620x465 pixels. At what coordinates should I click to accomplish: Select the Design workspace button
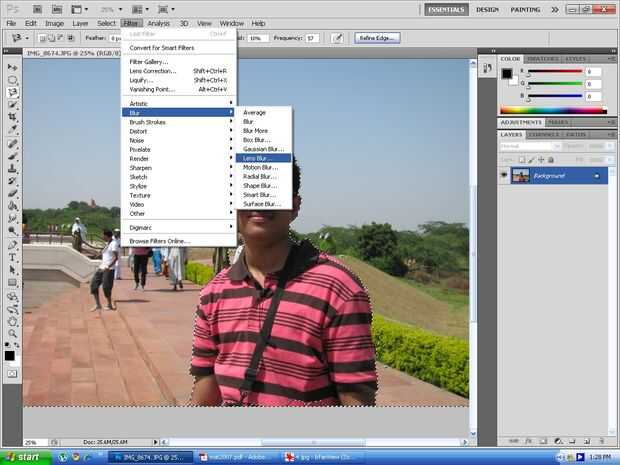tap(487, 9)
